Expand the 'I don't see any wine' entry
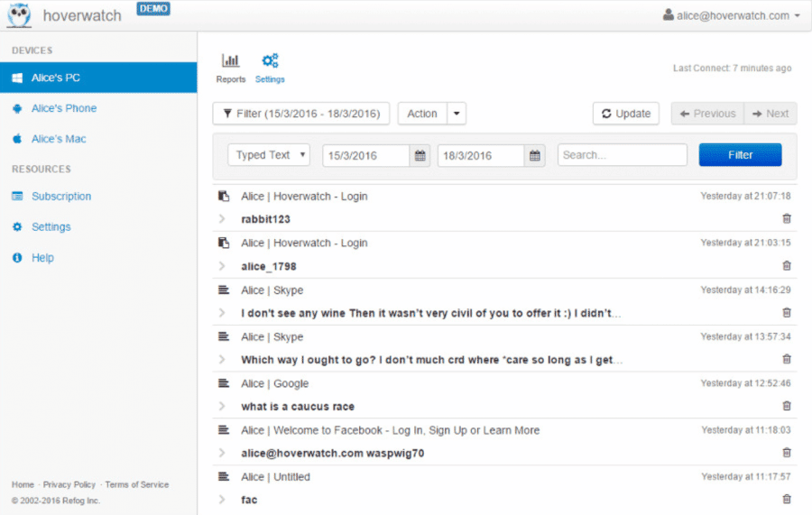Screen dimensions: 812x515 [222, 313]
